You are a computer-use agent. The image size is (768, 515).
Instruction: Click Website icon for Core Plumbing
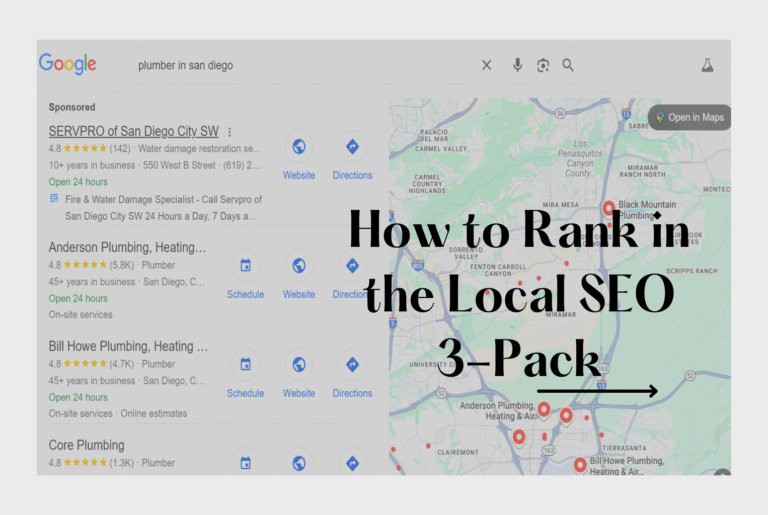coord(299,463)
